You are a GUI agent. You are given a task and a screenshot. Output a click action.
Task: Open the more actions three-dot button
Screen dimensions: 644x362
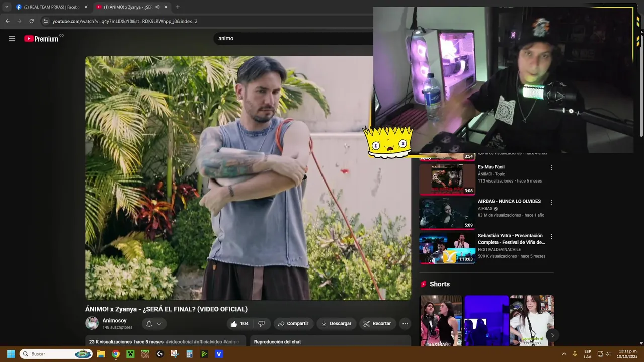click(x=405, y=324)
